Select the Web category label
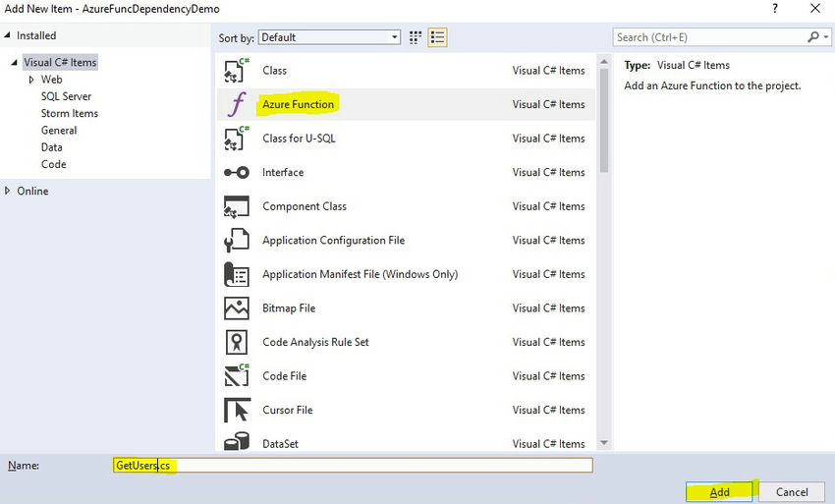Screen dimensions: 835x504 (x=52, y=80)
